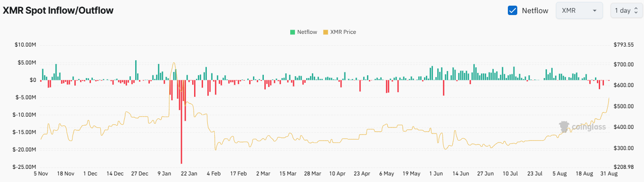Click the 15 Mar date label
Viewport: 644px width, 182px height.
(x=287, y=174)
